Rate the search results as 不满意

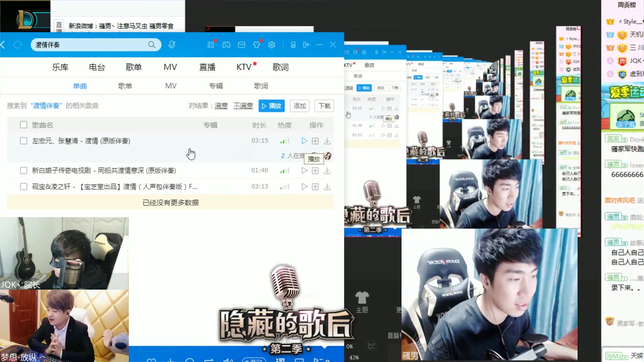[244, 106]
